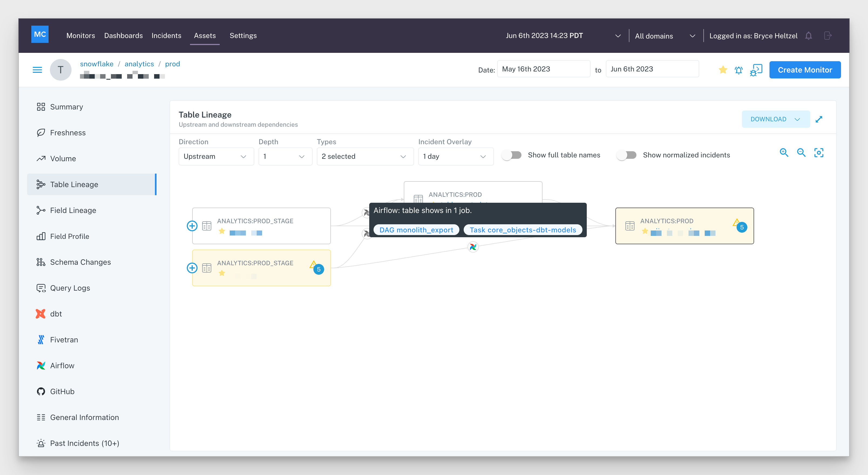868x475 pixels.
Task: Click the DAG monolith_export link
Action: (416, 230)
